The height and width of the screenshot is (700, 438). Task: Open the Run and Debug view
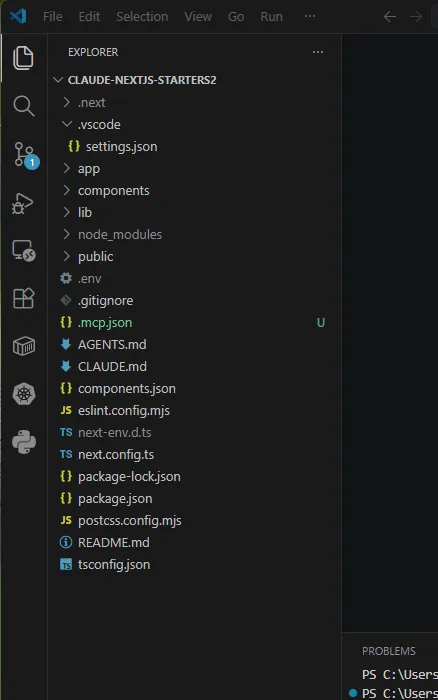pos(23,204)
